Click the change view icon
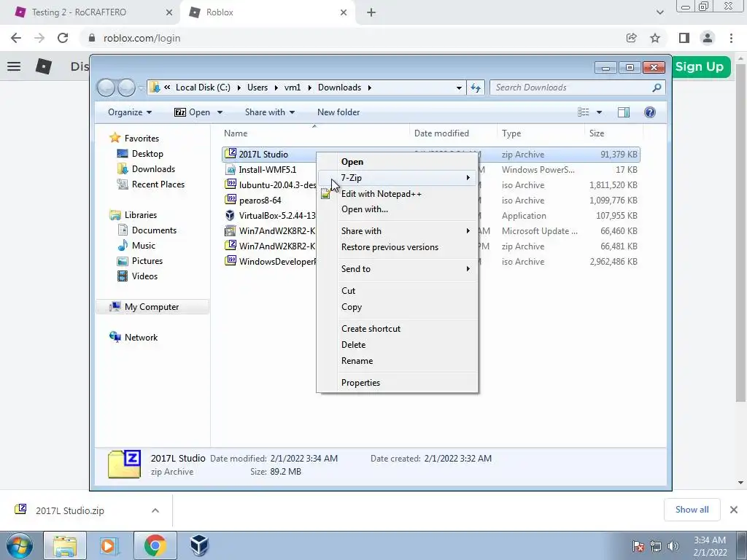The height and width of the screenshot is (560, 747). 584,112
